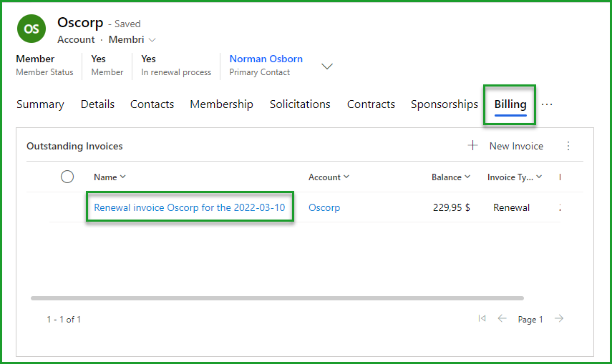The width and height of the screenshot is (612, 364).
Task: Click the plus icon beside New Invoice
Action: [472, 146]
